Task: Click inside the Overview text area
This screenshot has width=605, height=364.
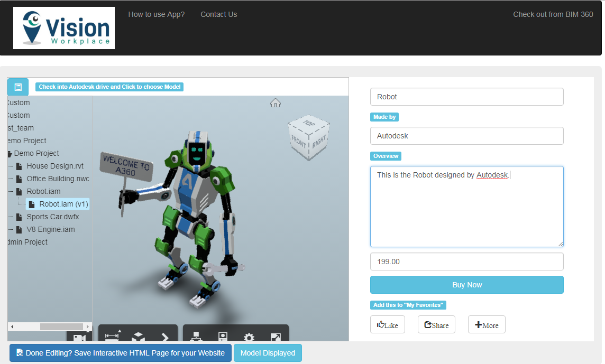Action: pyautogui.click(x=467, y=207)
